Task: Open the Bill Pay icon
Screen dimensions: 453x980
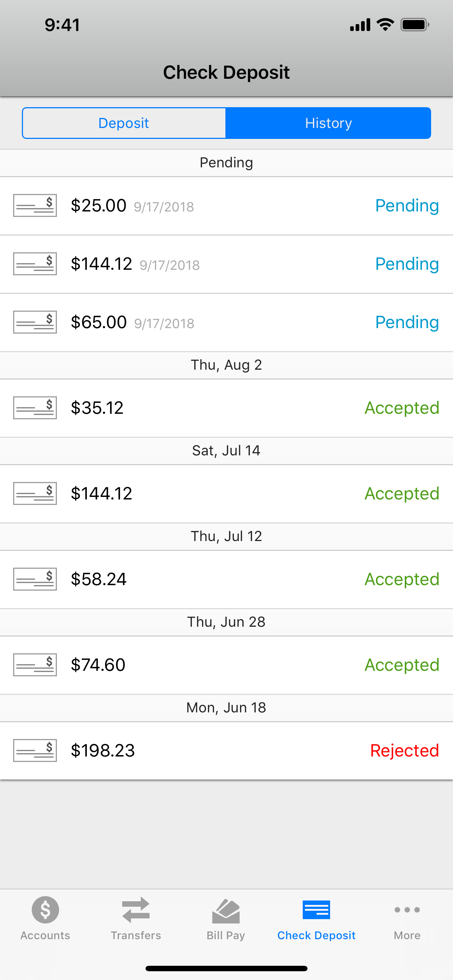Action: pyautogui.click(x=226, y=911)
